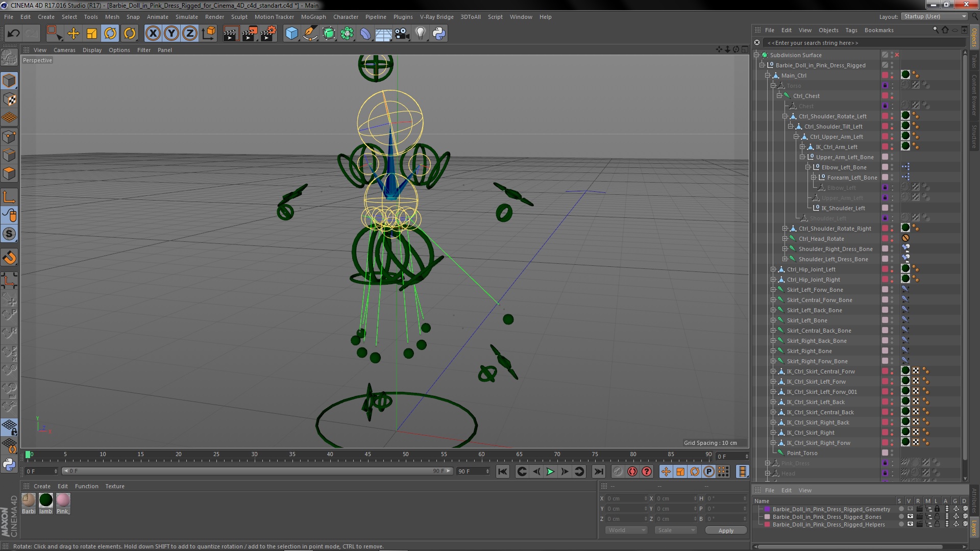
Task: Click the green Subdivision Surface generator icon
Action: click(x=329, y=34)
